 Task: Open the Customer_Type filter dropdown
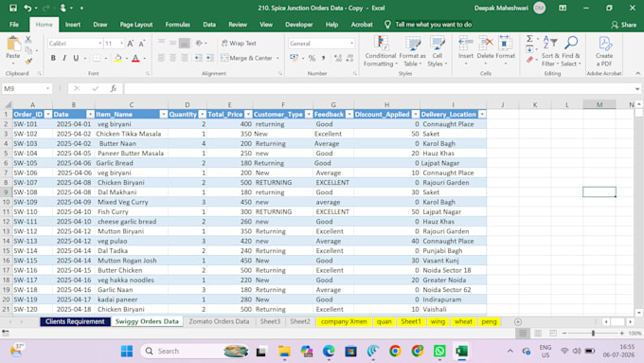(x=309, y=115)
